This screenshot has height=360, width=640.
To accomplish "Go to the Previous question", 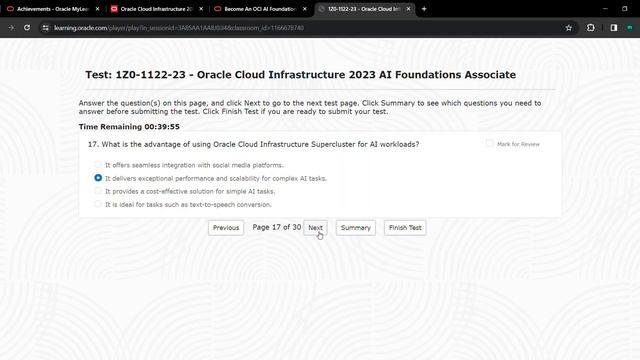I will [226, 228].
